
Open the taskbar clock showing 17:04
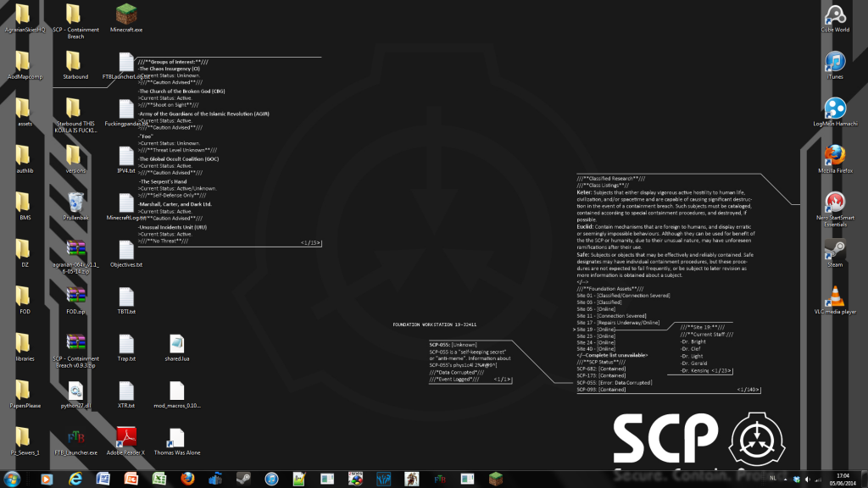pos(843,480)
